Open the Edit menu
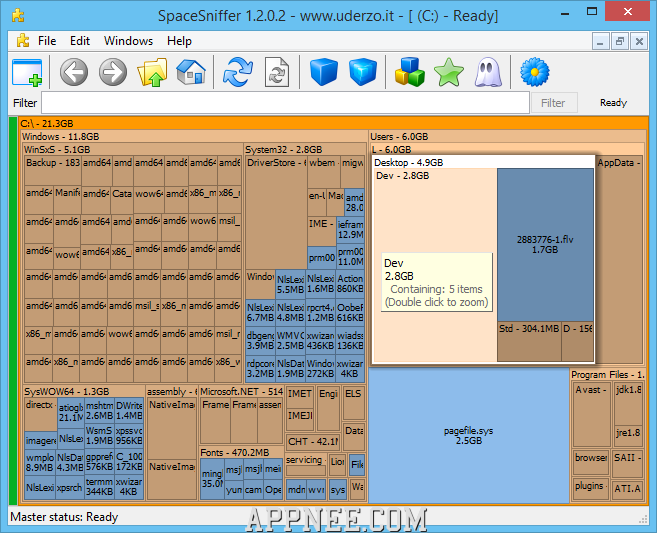Viewport: 657px width, 533px height. click(x=80, y=41)
